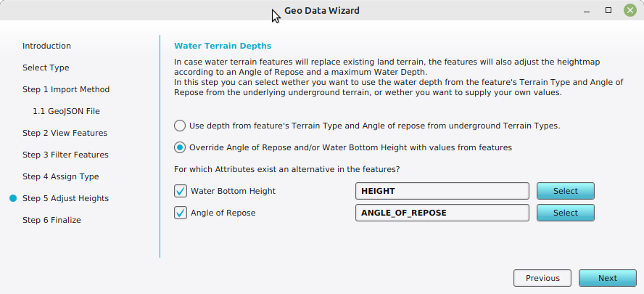Minimize the Geo Data Wizard window
The image size is (644, 294).
588,10
